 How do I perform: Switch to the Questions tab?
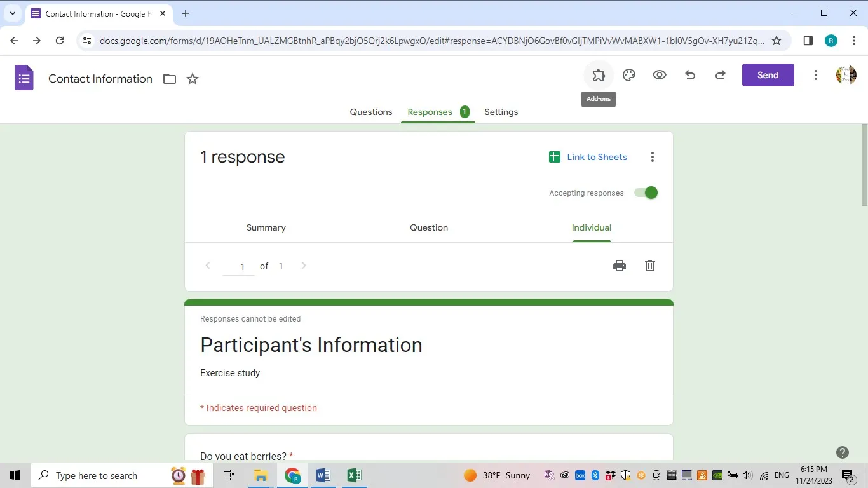(x=370, y=112)
